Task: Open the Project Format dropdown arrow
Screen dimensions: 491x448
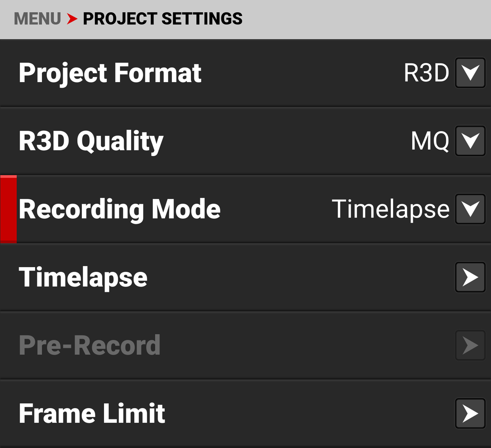Action: (x=470, y=73)
